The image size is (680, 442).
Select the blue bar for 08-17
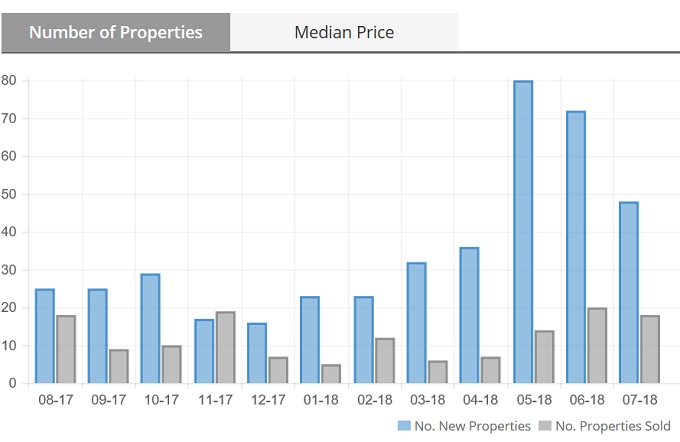[x=45, y=336]
